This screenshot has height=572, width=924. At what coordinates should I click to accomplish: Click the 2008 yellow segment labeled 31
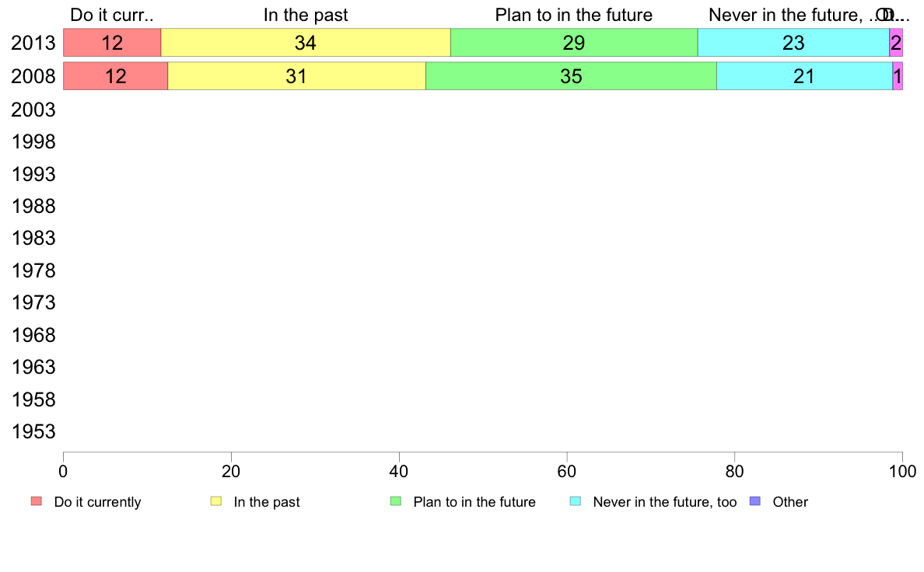(296, 76)
